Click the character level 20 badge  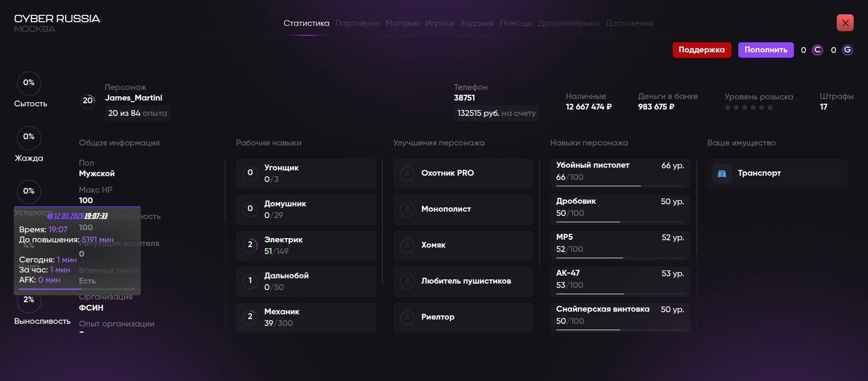[x=88, y=101]
